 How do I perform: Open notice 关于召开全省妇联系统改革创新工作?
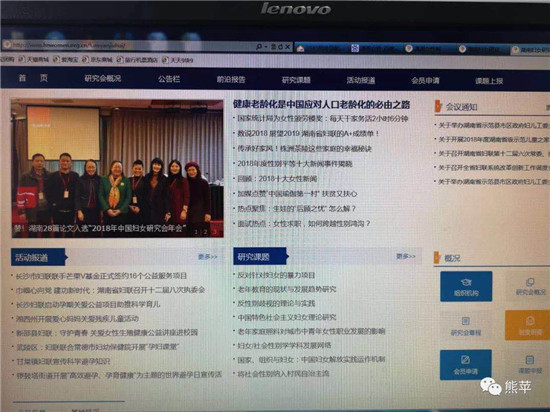click(x=494, y=167)
